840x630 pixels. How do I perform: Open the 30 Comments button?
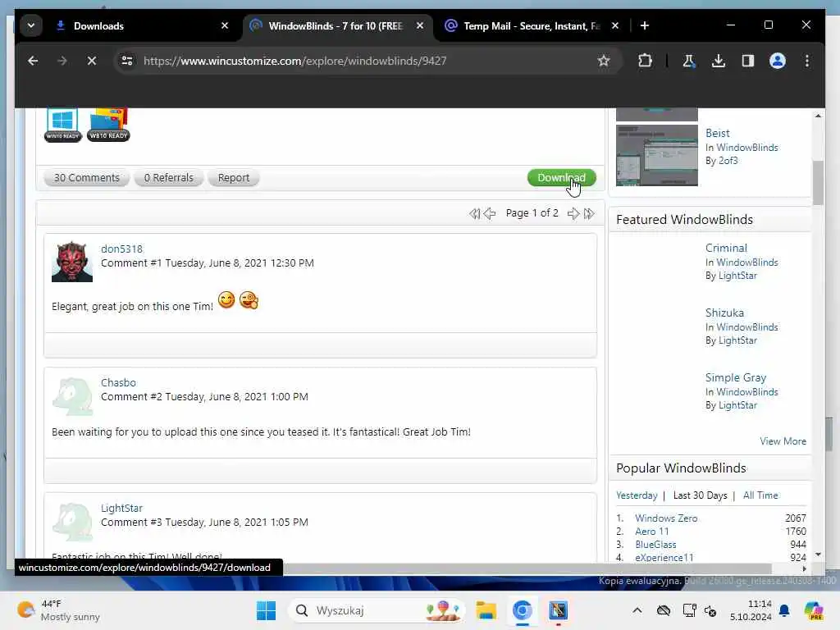(86, 178)
